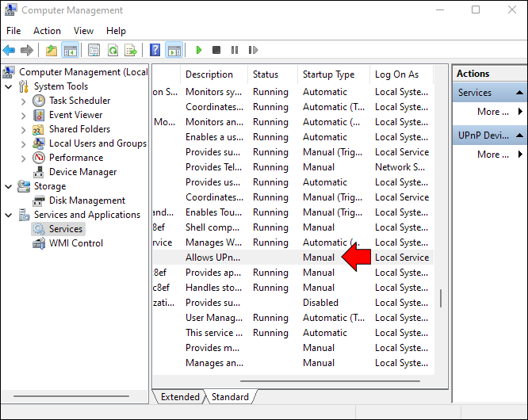Click the Forward arrow toolbar icon
This screenshot has width=528, height=420.
point(27,51)
